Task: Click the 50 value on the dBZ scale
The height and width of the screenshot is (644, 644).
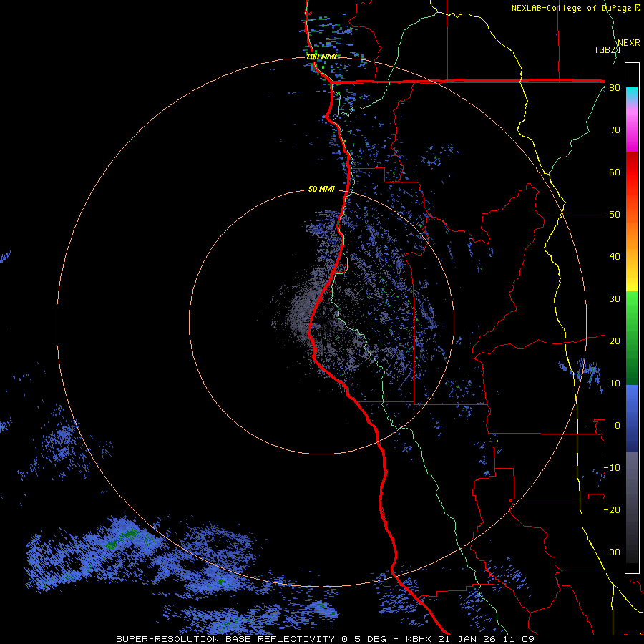Action: [615, 215]
